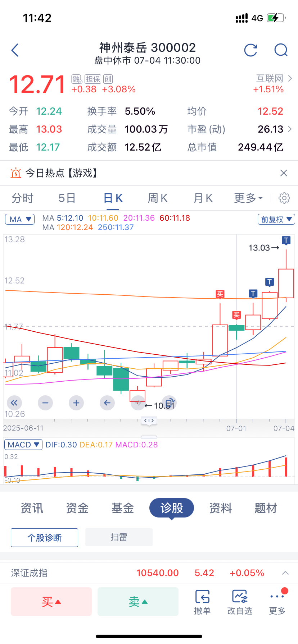Select the 诊股 tab
Image resolution: width=298 pixels, height=644 pixels.
[x=172, y=508]
